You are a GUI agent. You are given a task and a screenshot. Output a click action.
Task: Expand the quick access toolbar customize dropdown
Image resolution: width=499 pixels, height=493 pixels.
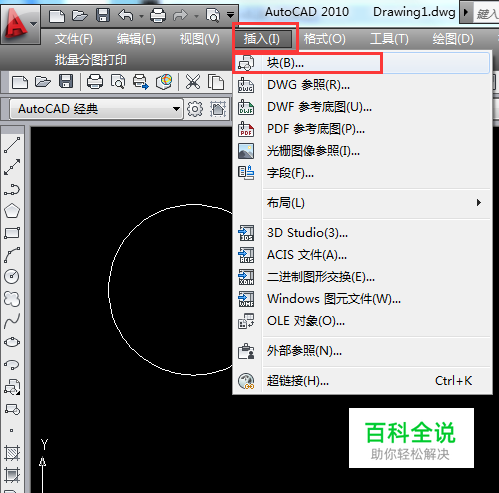(x=230, y=15)
